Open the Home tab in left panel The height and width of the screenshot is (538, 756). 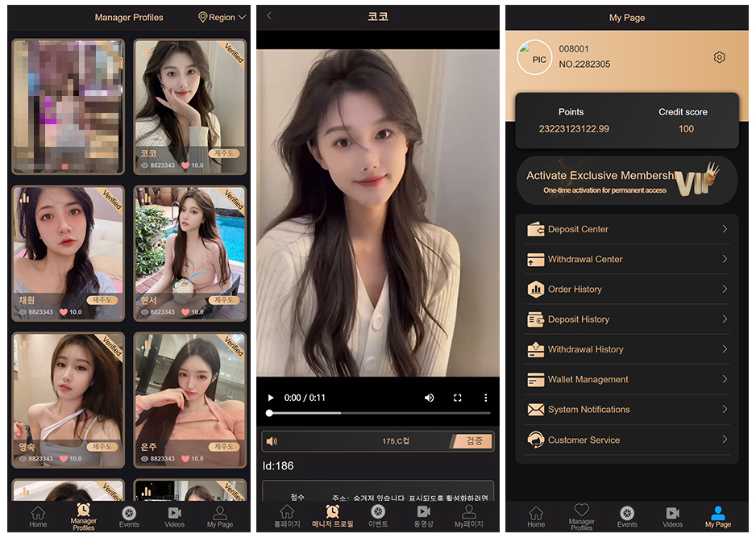(38, 517)
